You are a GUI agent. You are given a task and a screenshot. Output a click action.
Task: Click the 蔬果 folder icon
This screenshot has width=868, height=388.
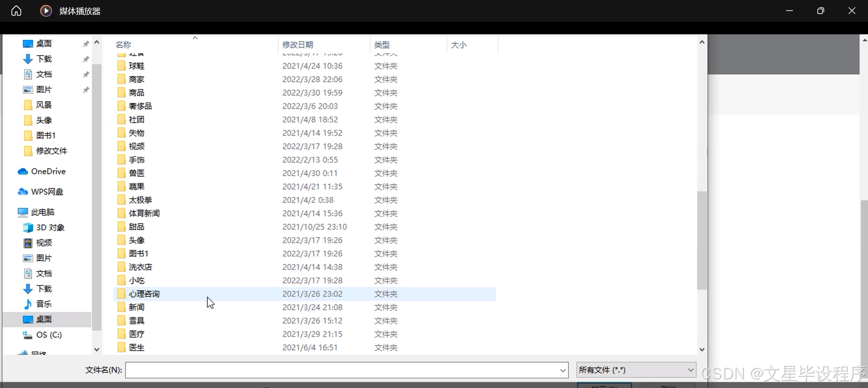(x=121, y=187)
